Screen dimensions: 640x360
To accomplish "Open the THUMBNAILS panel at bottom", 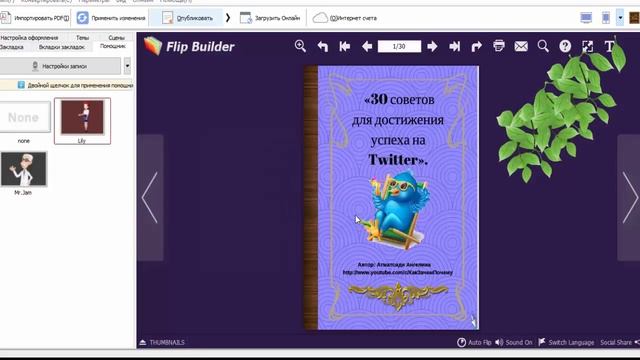I will [x=162, y=342].
